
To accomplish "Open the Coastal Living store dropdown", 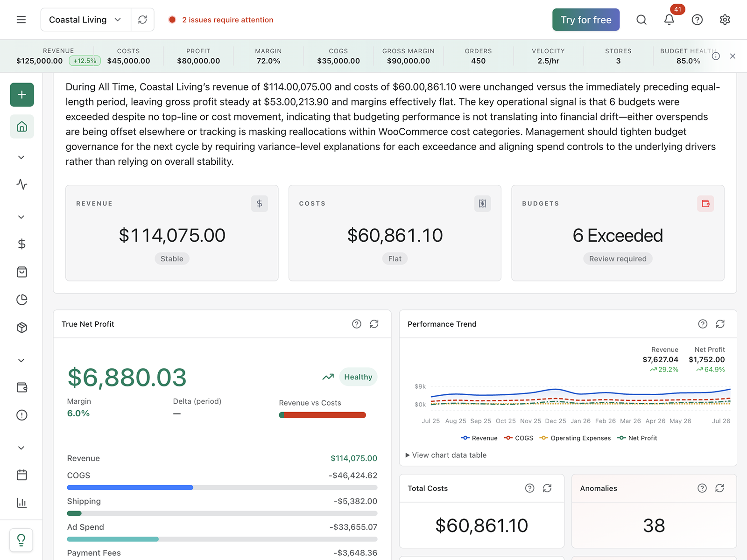I will pyautogui.click(x=86, y=20).
